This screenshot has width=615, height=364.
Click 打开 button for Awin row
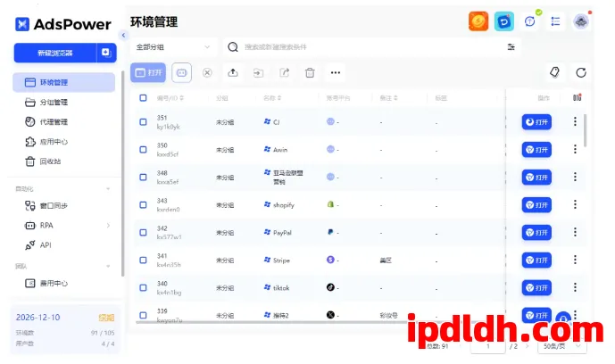pyautogui.click(x=536, y=150)
